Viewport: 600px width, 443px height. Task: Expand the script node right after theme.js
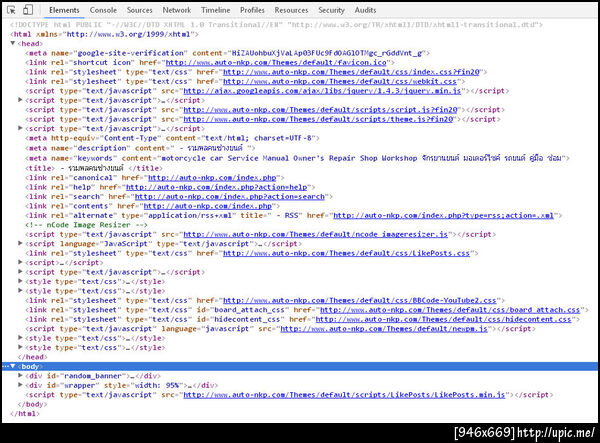[x=20, y=128]
